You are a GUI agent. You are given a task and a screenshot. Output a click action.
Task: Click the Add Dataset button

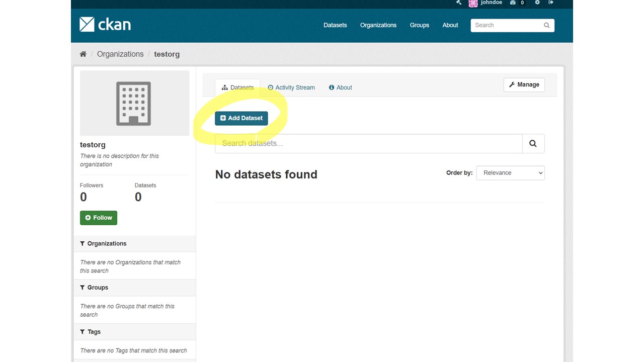click(x=242, y=118)
